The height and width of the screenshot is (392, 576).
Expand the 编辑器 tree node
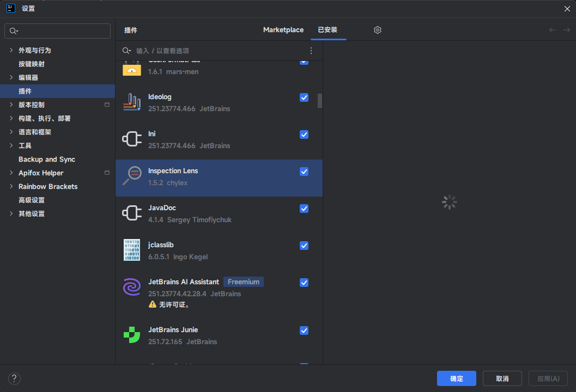[x=11, y=77]
